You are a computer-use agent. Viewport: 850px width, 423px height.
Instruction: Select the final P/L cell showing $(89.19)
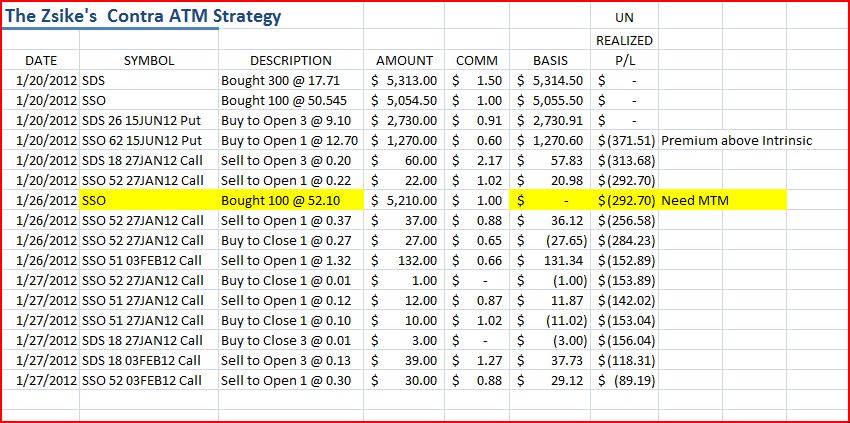(624, 381)
